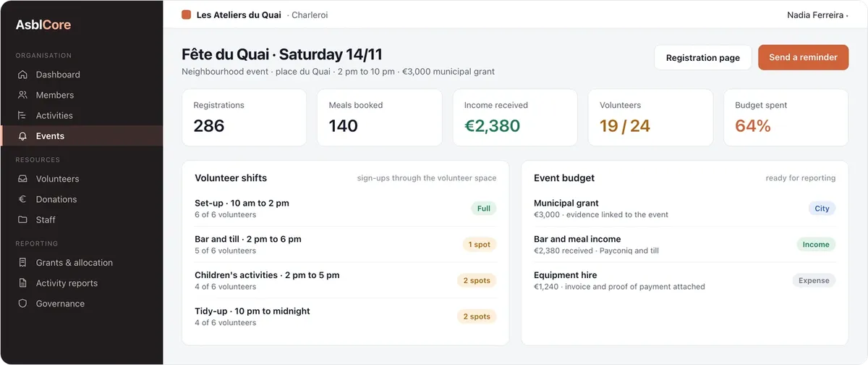Viewport: 868px width, 365px height.
Task: Open the Activity reports document icon
Action: 22,283
